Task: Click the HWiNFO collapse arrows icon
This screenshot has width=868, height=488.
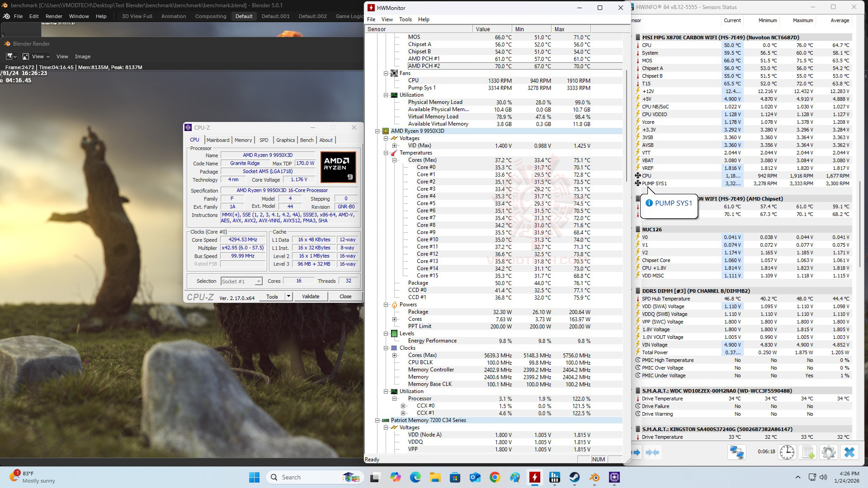Action: [x=652, y=452]
